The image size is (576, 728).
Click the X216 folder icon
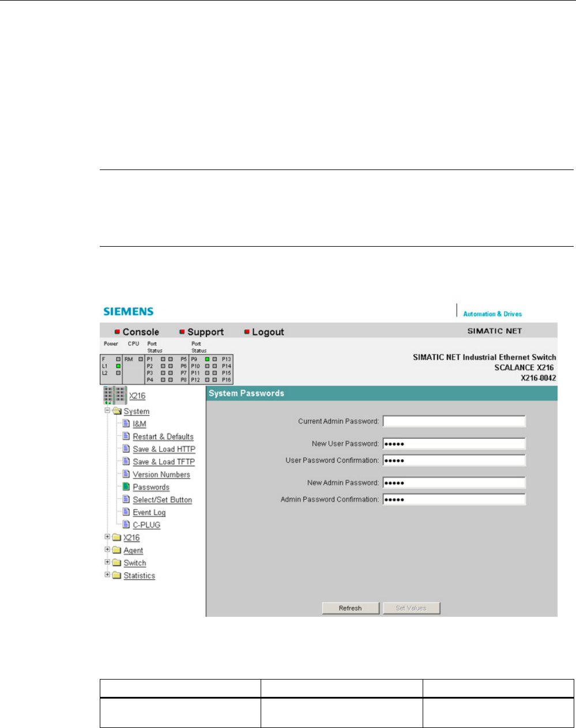click(x=117, y=537)
